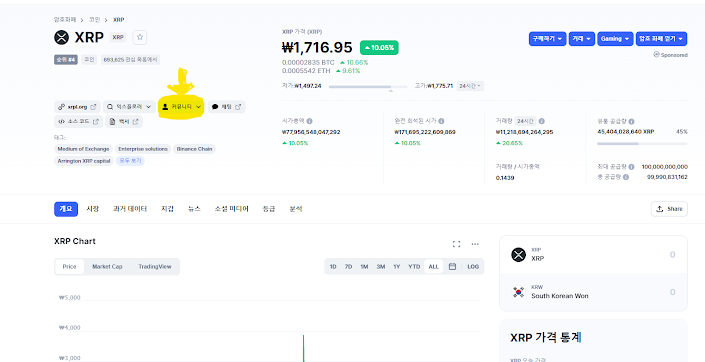Show info icon for 총 공급량
The height and width of the screenshot is (362, 705).
pyautogui.click(x=626, y=177)
